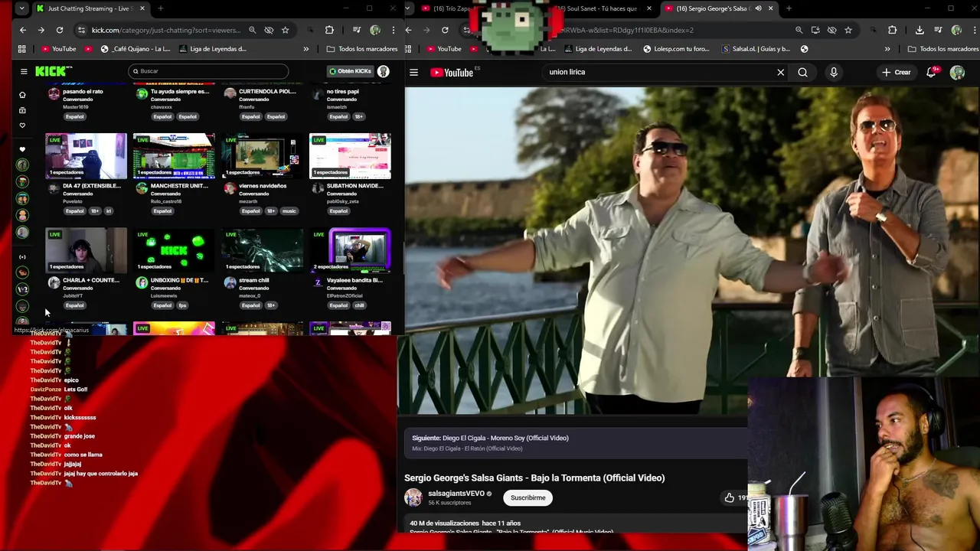
Task: Open the Vayaleee bandita stream thumbnail
Action: (350, 249)
